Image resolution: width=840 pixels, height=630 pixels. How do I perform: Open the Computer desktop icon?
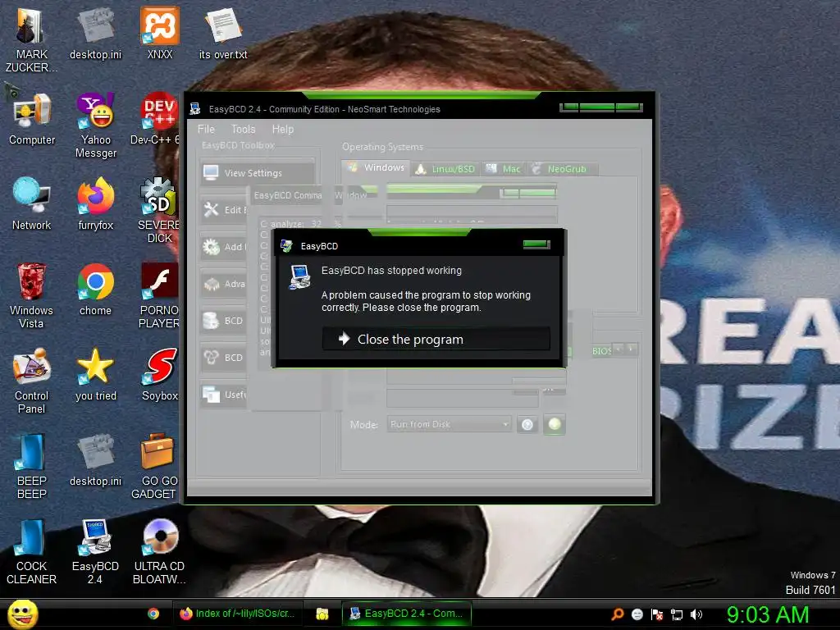pyautogui.click(x=32, y=120)
